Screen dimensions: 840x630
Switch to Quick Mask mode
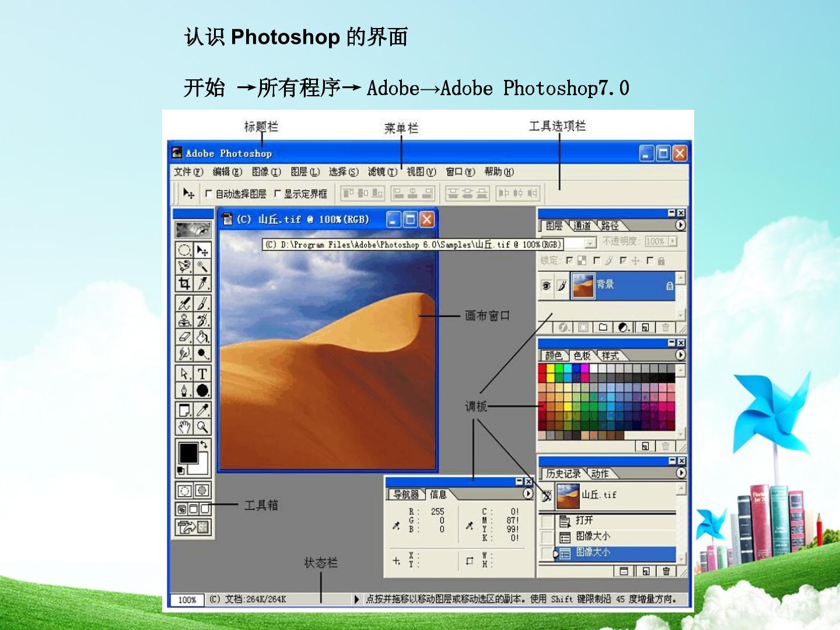point(202,491)
